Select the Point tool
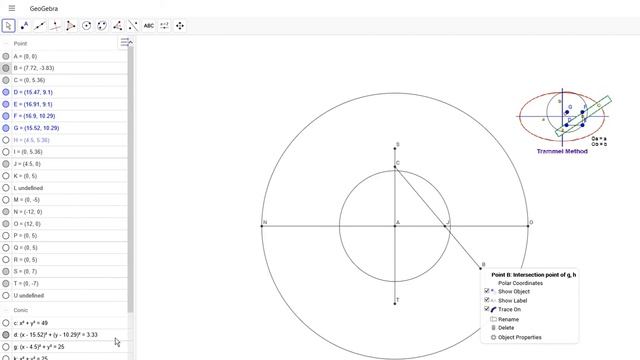 pyautogui.click(x=24, y=26)
